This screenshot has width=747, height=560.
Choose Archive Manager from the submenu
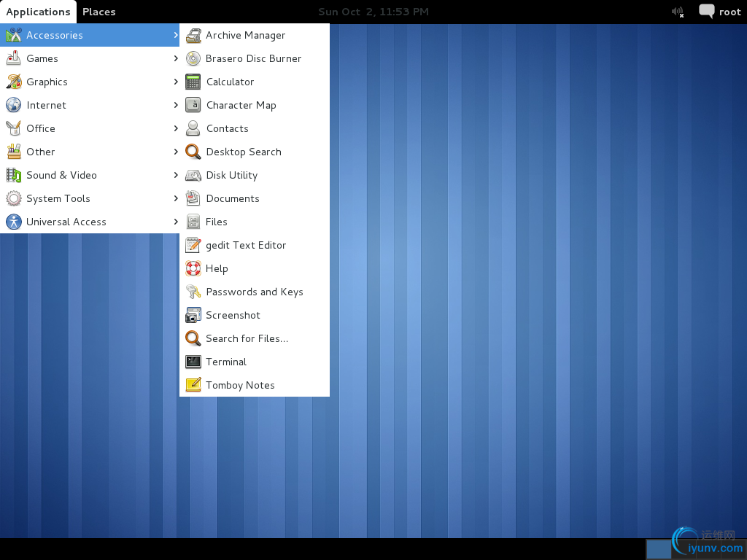pyautogui.click(x=245, y=35)
